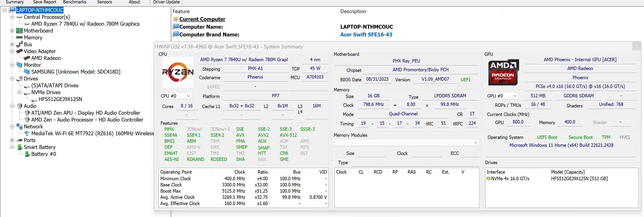Expand the Ports tree node
This screenshot has height=217, width=644.
12,140
